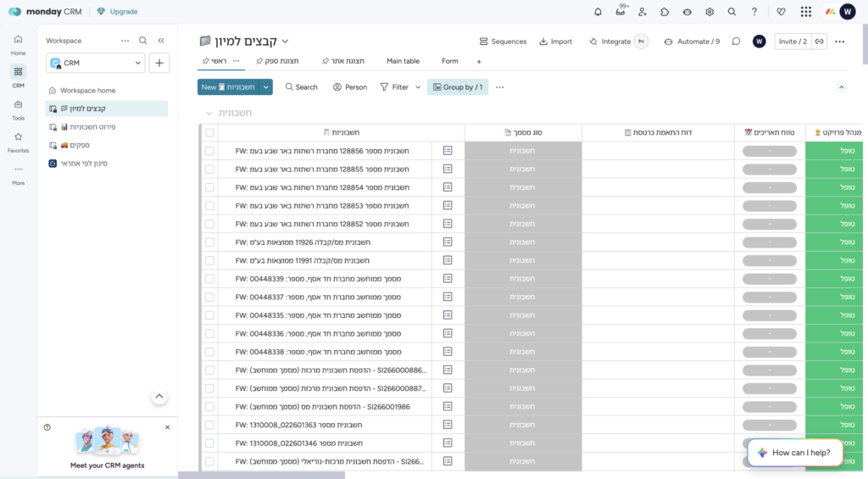The height and width of the screenshot is (479, 868).
Task: Open Sequences
Action: (x=503, y=42)
